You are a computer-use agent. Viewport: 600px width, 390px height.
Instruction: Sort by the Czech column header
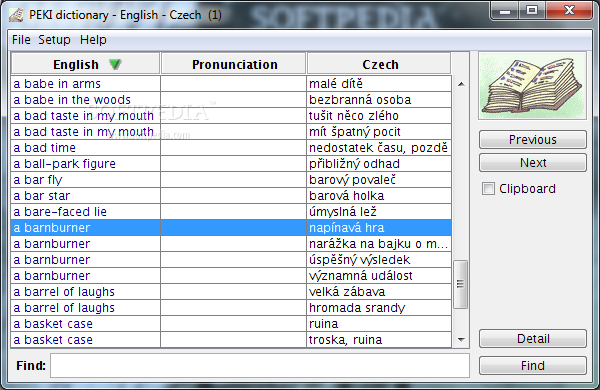tap(379, 64)
